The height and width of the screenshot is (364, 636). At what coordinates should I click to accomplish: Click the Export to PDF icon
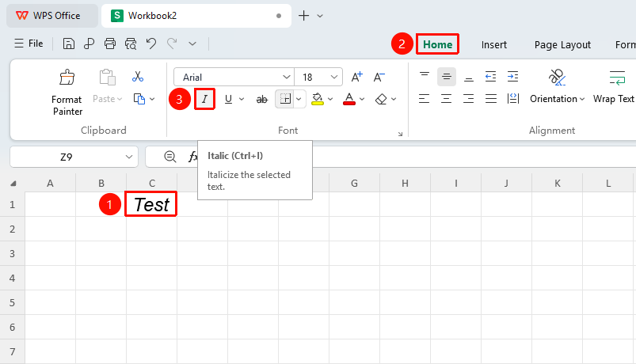click(x=89, y=44)
